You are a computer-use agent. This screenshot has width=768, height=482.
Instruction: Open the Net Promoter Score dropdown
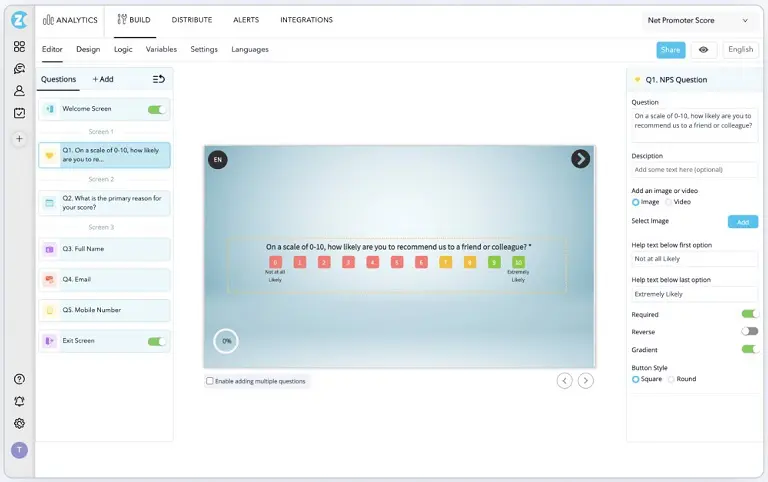coord(698,20)
